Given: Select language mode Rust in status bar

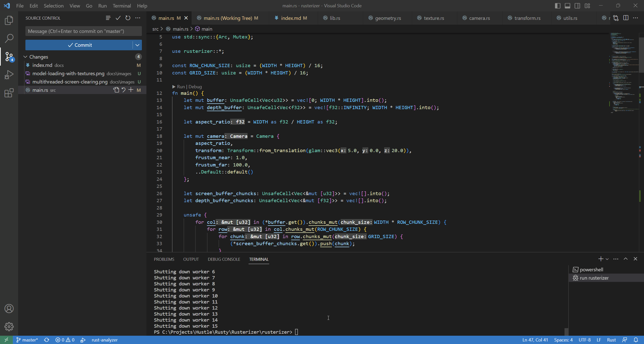Looking at the screenshot, I should (612, 340).
